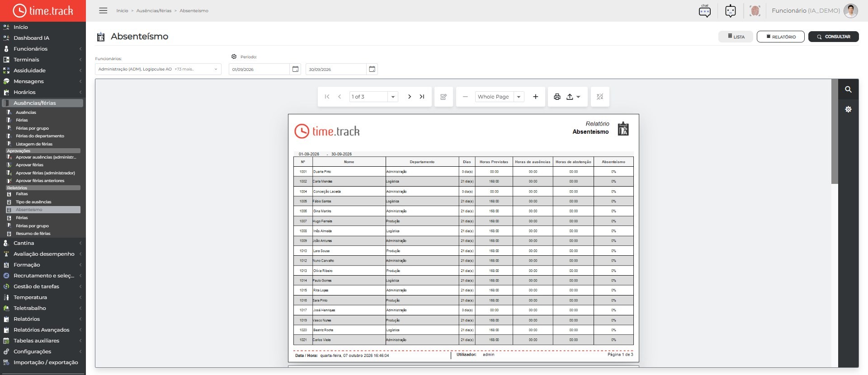Expand the Horários sidebar menu
868x375 pixels.
click(43, 92)
